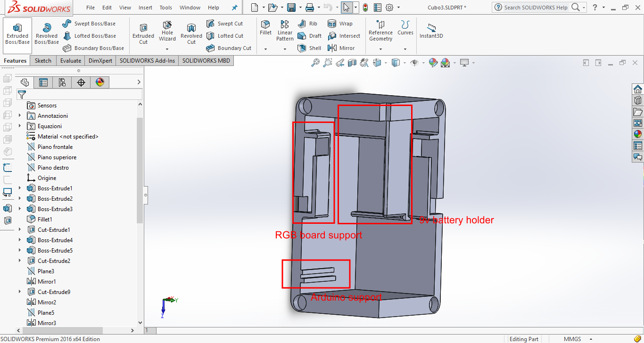Open the File menu
Screen dimensions: 644x343
pyautogui.click(x=91, y=8)
